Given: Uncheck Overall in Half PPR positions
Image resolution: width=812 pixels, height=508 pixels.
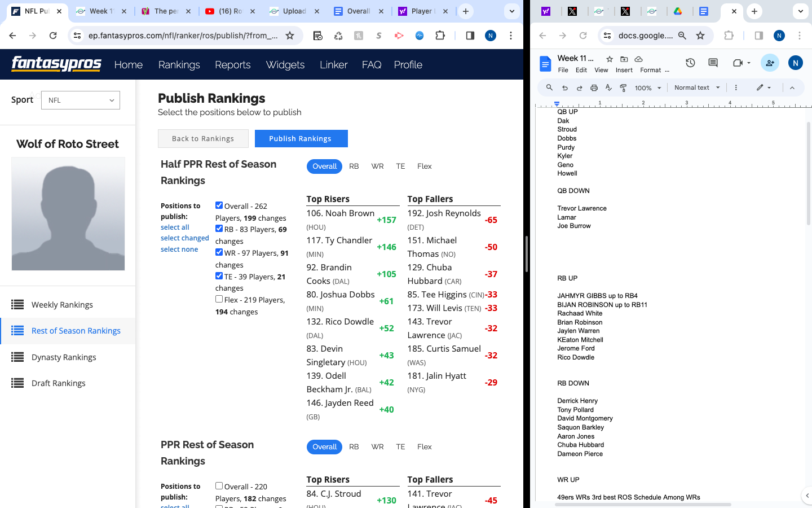Looking at the screenshot, I should click(x=219, y=205).
